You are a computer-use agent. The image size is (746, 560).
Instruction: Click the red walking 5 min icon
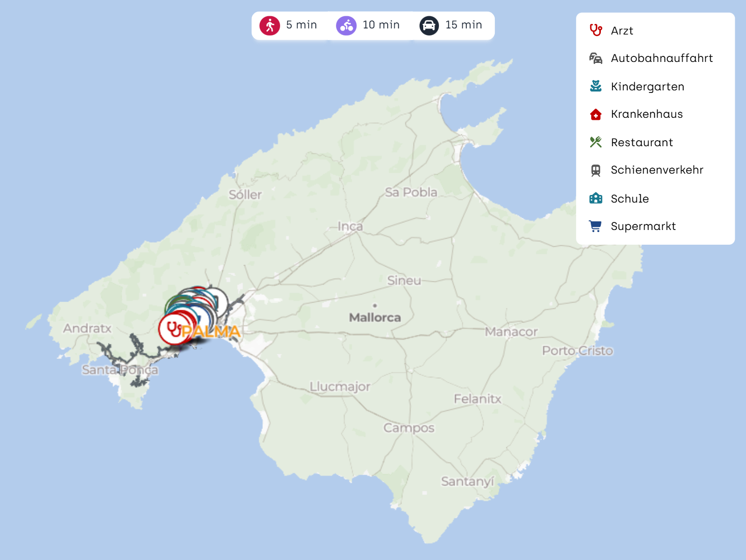pyautogui.click(x=269, y=25)
